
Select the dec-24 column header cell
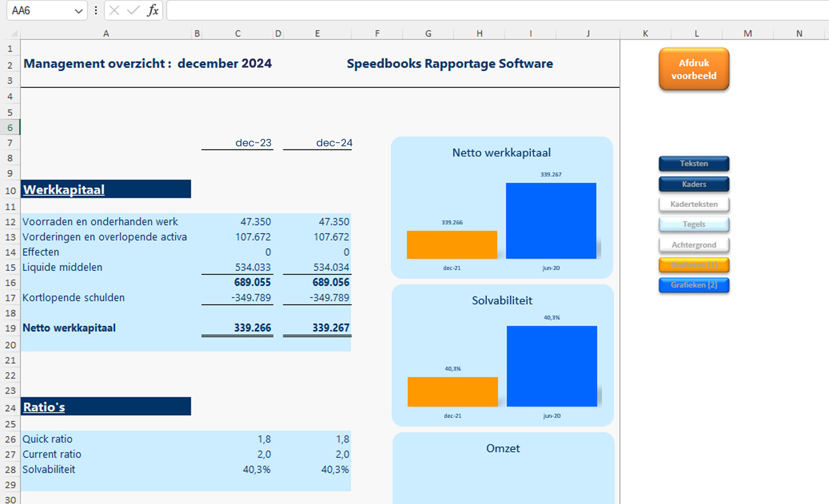pos(317,143)
